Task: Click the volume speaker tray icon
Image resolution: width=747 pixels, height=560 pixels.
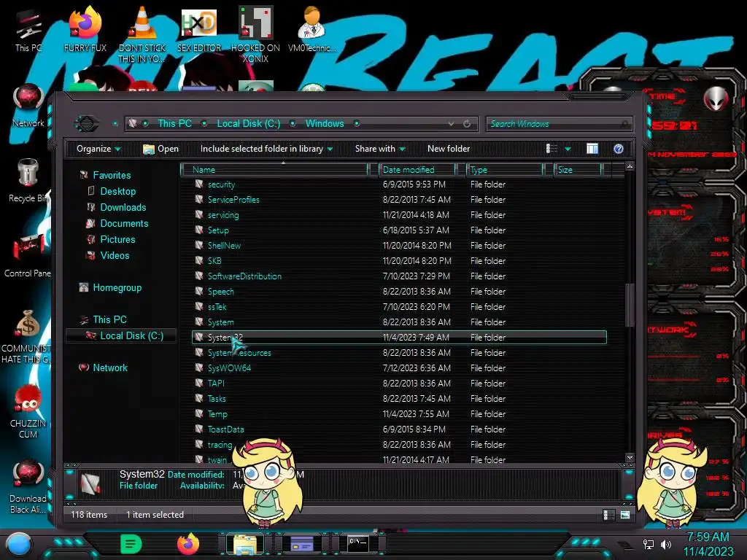Action: (665, 544)
